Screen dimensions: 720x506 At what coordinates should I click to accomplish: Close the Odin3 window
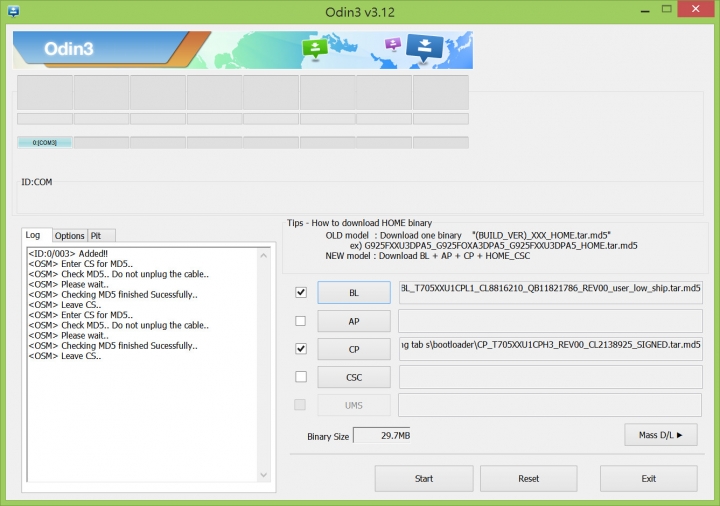[x=696, y=9]
